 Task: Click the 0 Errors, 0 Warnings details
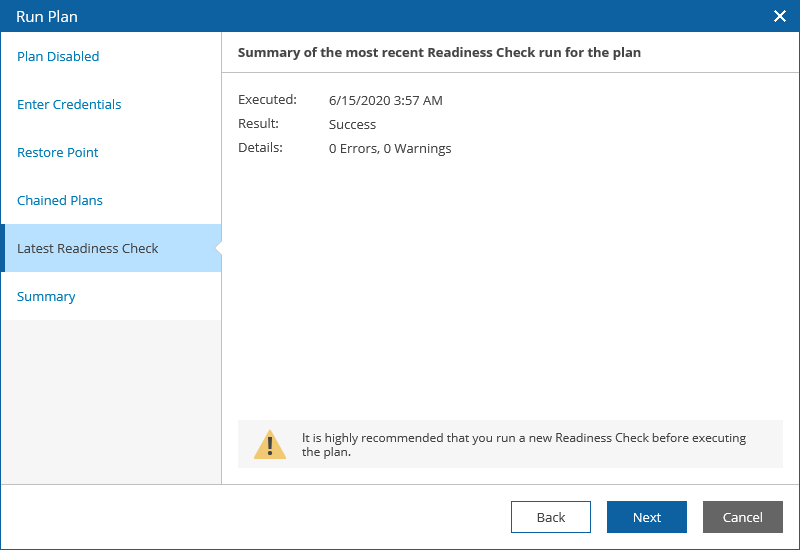click(x=390, y=149)
